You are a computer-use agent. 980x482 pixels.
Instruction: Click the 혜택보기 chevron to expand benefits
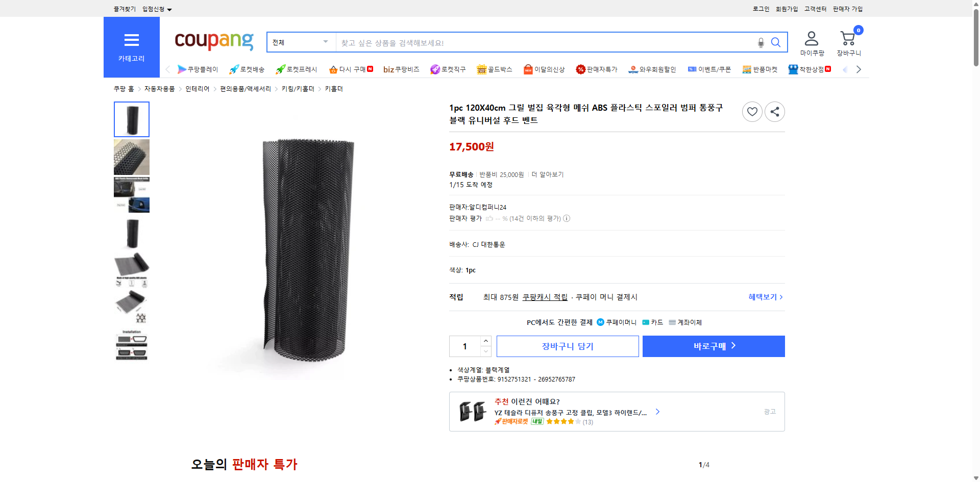(x=781, y=297)
